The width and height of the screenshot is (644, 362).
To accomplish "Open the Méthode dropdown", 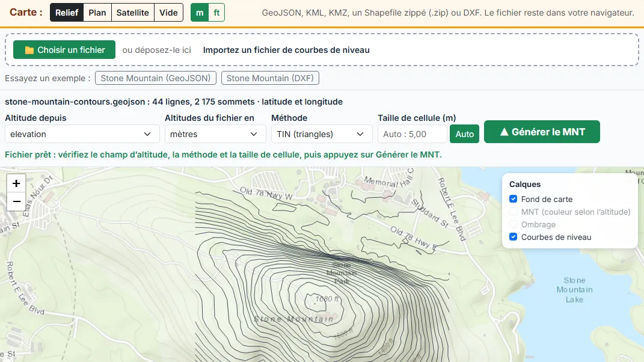I will point(322,134).
